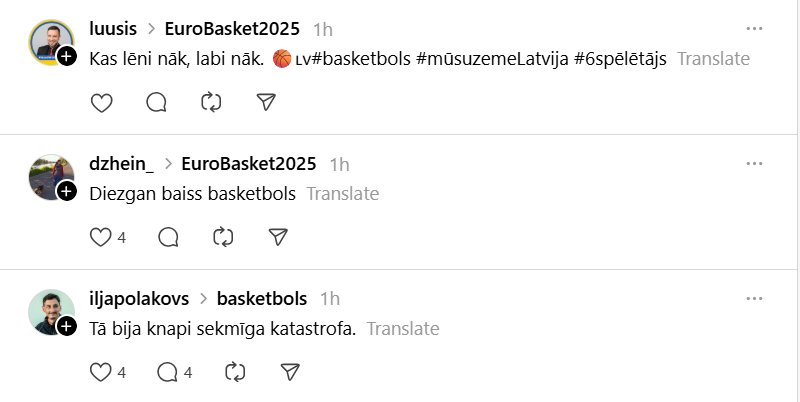Open comments on dzhein_'s post
The height and width of the screenshot is (402, 800).
coord(168,237)
